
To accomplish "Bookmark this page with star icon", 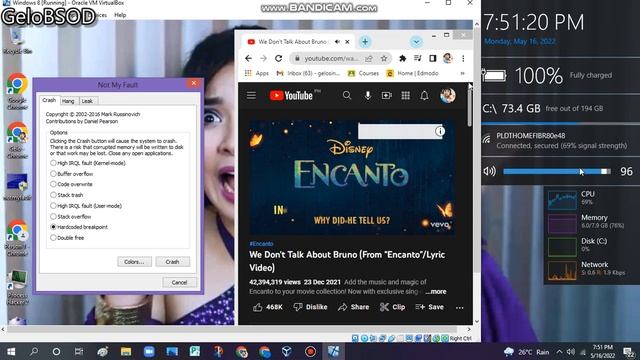I will coord(384,58).
